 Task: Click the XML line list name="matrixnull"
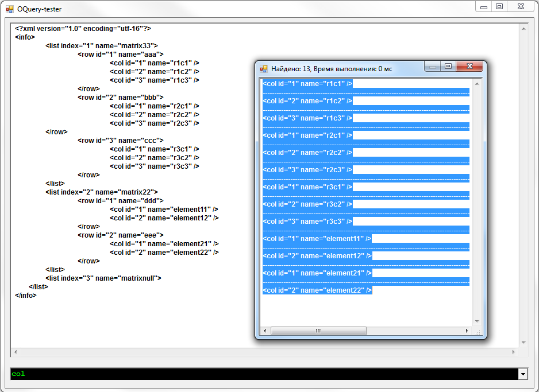click(x=103, y=278)
